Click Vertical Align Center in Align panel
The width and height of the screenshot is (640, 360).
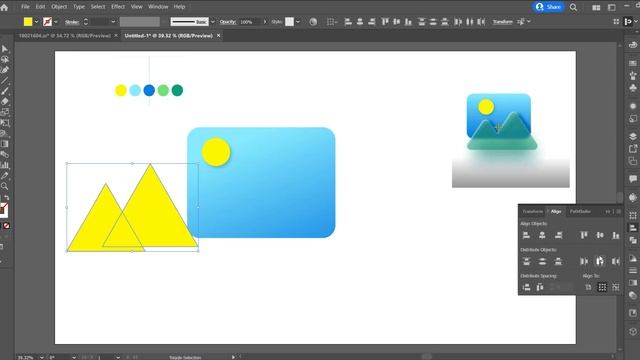[x=600, y=235]
